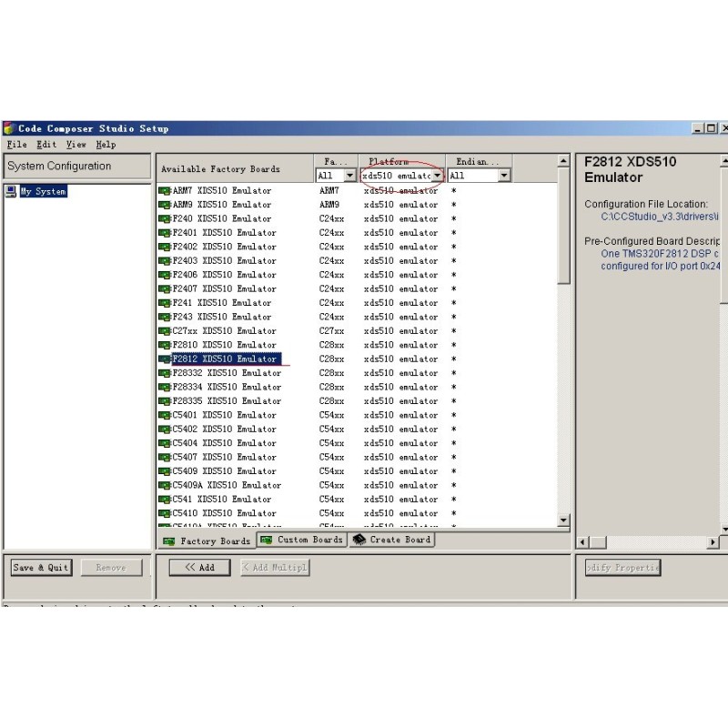The image size is (728, 728).
Task: Click the C5409 XDS510 Emulator board icon
Action: 165,471
